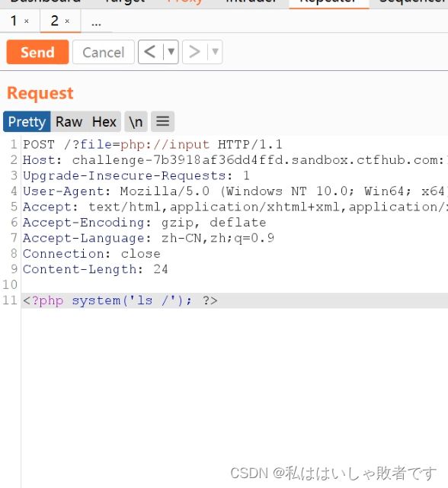This screenshot has width=448, height=488.
Task: Toggle the \n non-printable characters button
Action: click(136, 122)
